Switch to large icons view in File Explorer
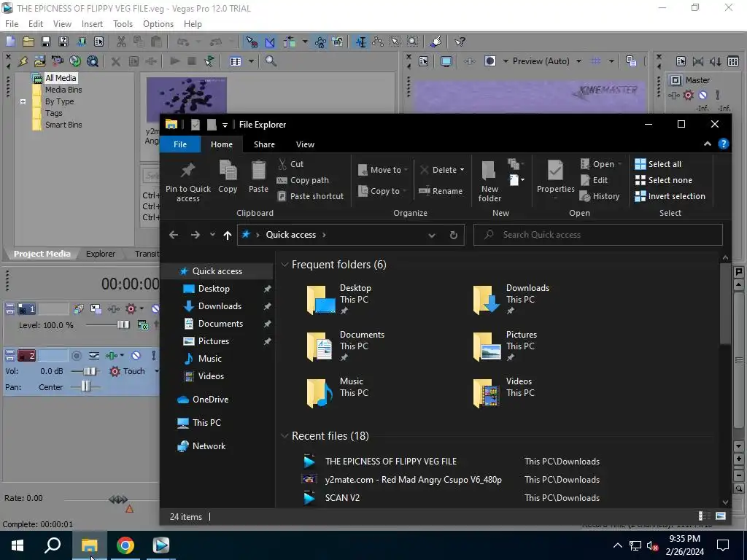This screenshot has height=560, width=747. pos(721,516)
